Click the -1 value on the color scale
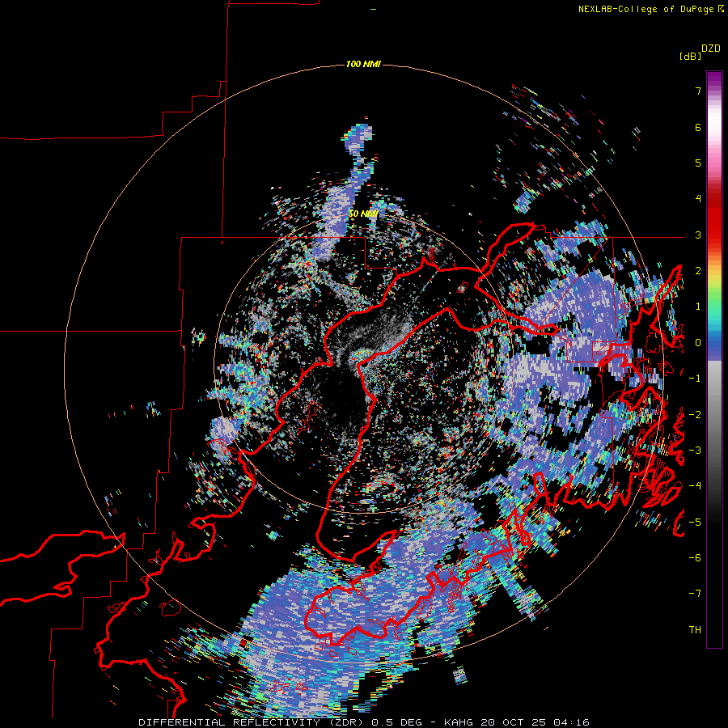 point(695,379)
